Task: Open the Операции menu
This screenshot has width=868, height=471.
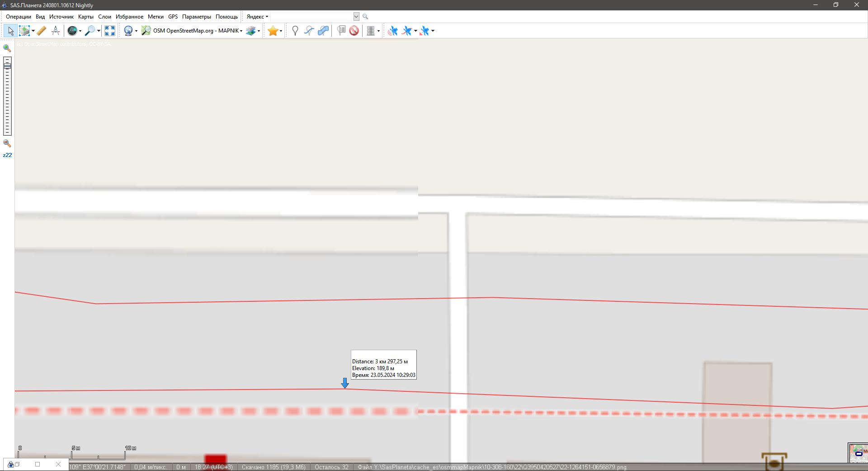Action: point(19,17)
